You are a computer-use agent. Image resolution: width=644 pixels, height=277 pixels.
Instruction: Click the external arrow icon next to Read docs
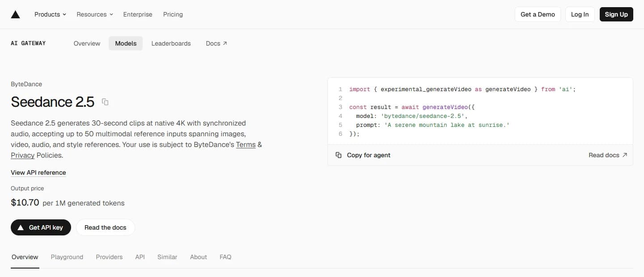click(x=625, y=155)
